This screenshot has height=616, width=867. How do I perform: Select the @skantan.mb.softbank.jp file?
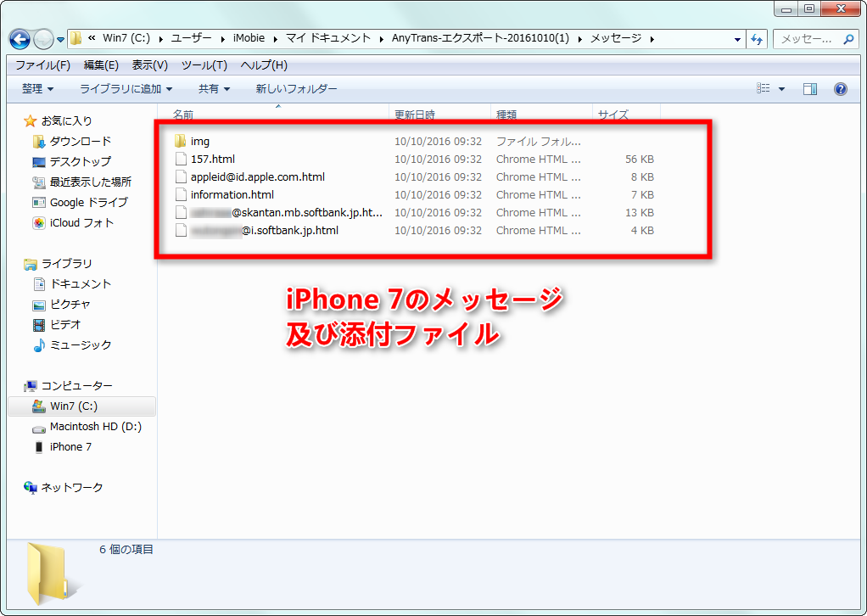(287, 212)
